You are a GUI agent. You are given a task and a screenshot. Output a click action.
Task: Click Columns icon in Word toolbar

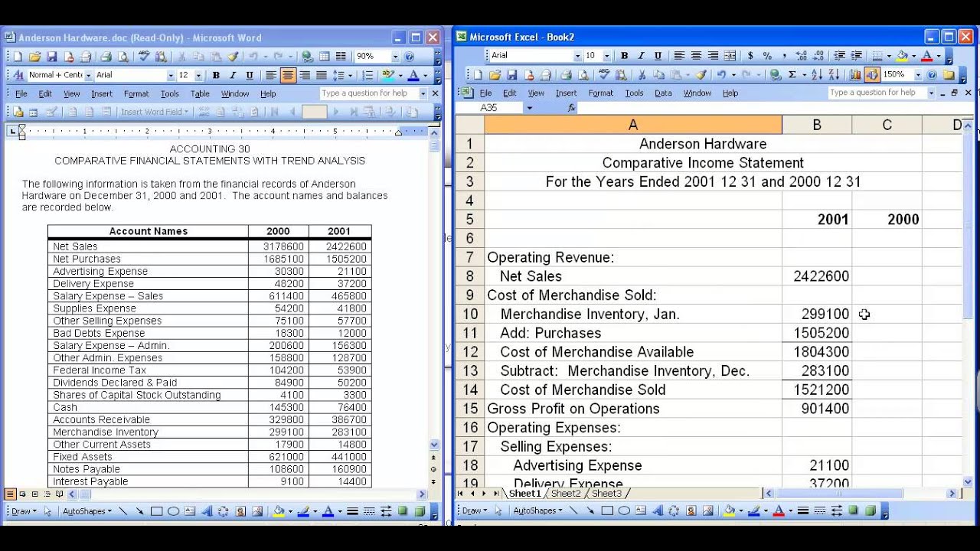(341, 57)
